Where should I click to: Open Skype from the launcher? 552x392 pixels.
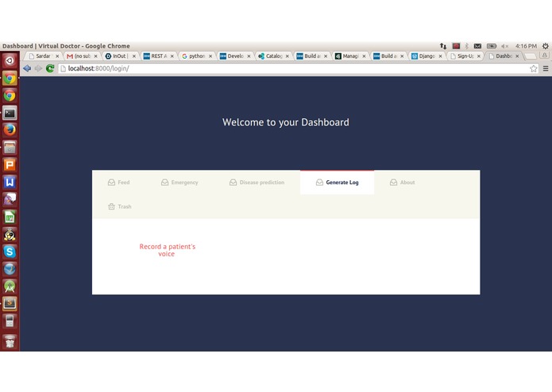pos(10,252)
